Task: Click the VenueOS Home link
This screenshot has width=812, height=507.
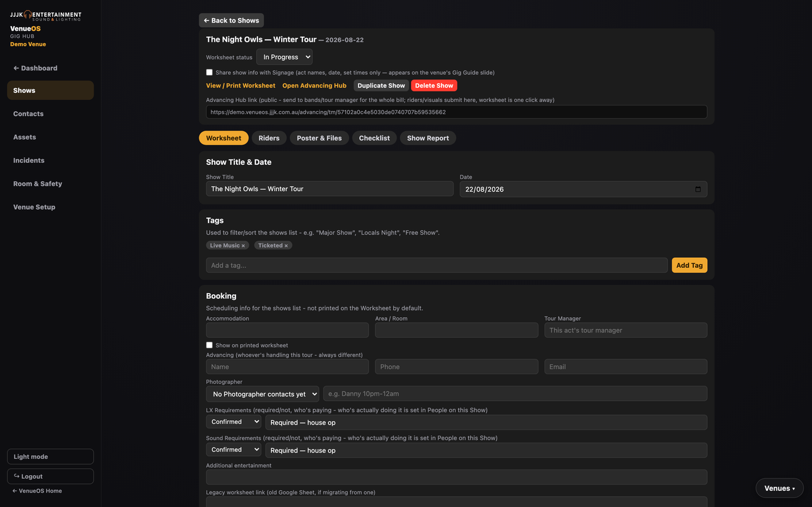Action: point(37,491)
